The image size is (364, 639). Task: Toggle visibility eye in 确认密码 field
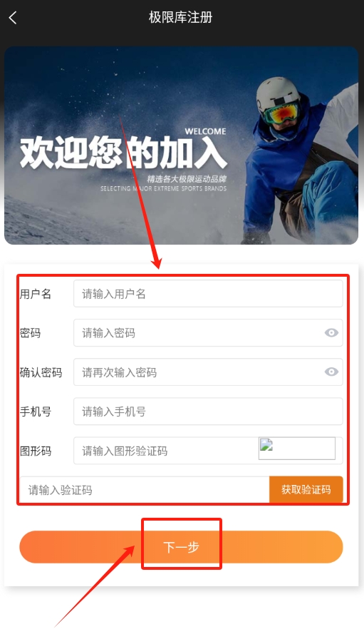click(331, 372)
